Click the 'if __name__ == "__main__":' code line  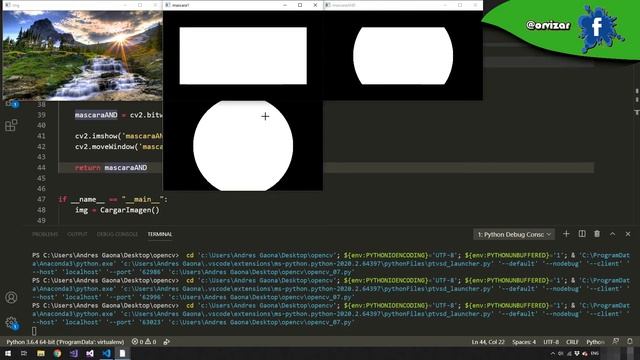pyautogui.click(x=113, y=200)
